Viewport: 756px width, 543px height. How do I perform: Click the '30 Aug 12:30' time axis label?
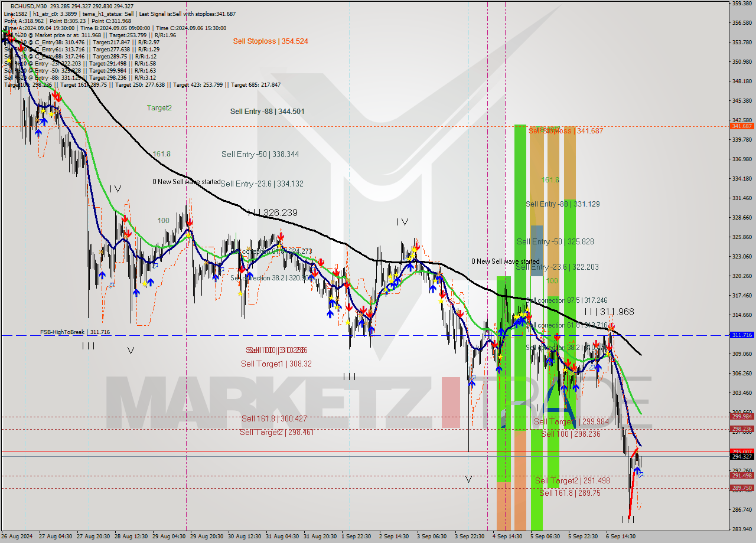(245, 537)
